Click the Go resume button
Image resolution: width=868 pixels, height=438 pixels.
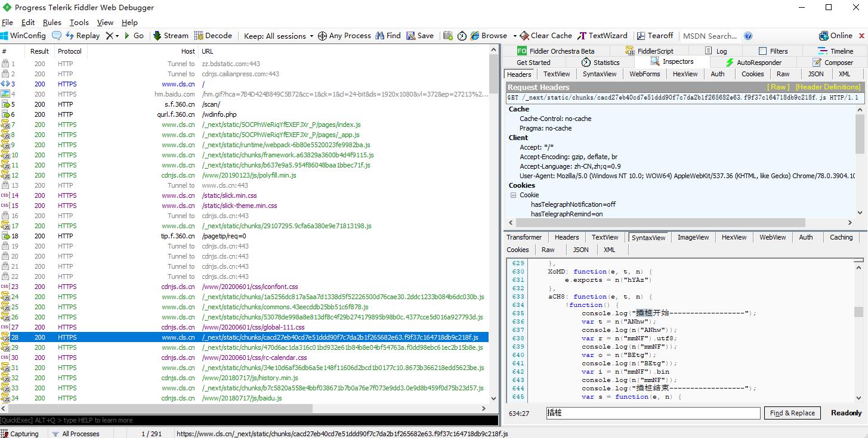click(x=134, y=36)
